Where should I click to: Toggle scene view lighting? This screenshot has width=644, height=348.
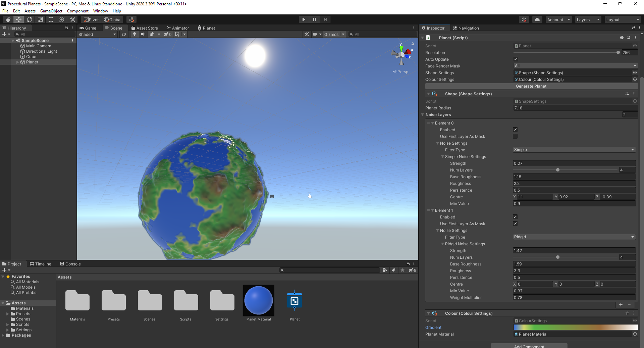tap(134, 34)
